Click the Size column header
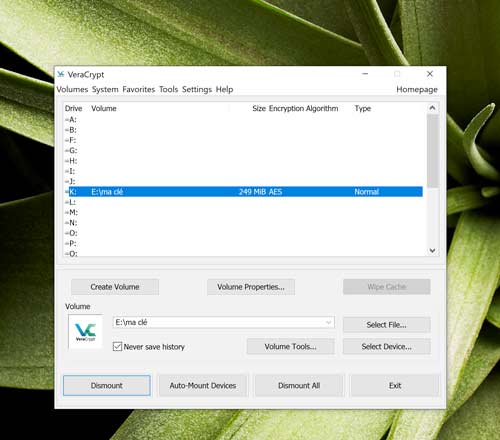The image size is (500, 440). point(259,108)
